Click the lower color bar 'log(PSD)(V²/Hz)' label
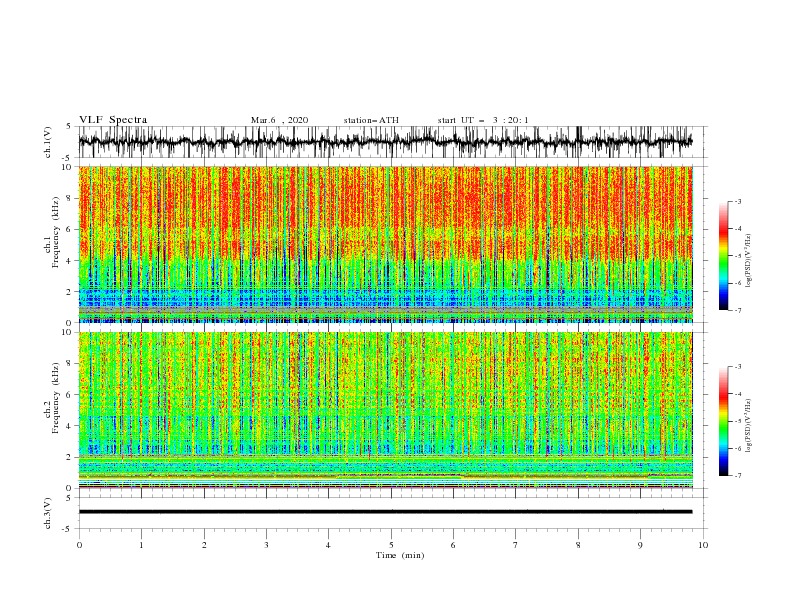The image size is (792, 612). (x=748, y=426)
